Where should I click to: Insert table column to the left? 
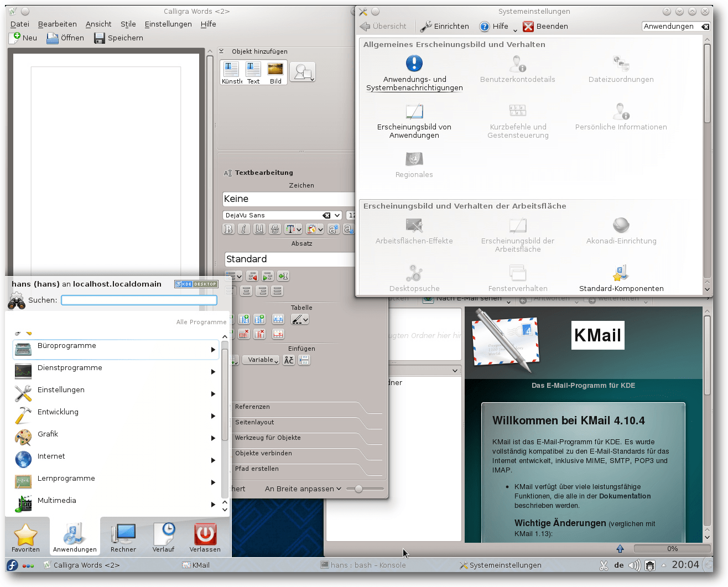244,319
